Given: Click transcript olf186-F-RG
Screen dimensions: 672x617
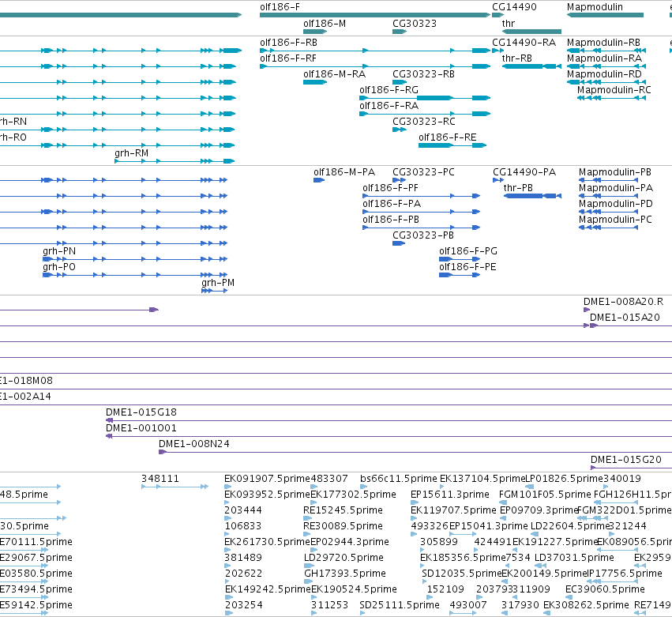Looking at the screenshot, I should tap(389, 90).
